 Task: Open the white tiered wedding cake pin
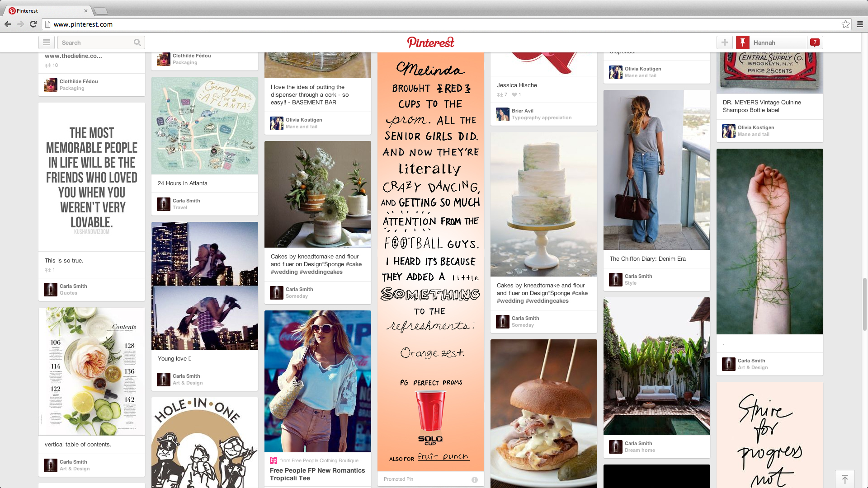tap(544, 204)
